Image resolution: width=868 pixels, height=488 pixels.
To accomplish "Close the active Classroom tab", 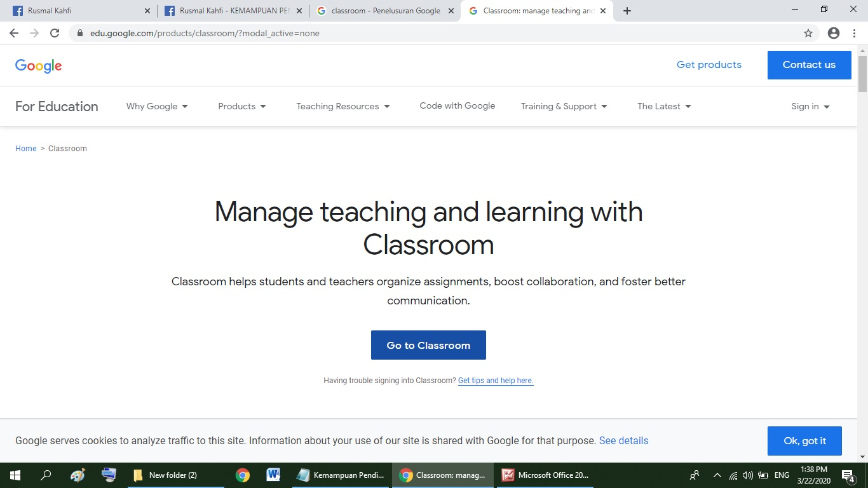I will coord(603,11).
